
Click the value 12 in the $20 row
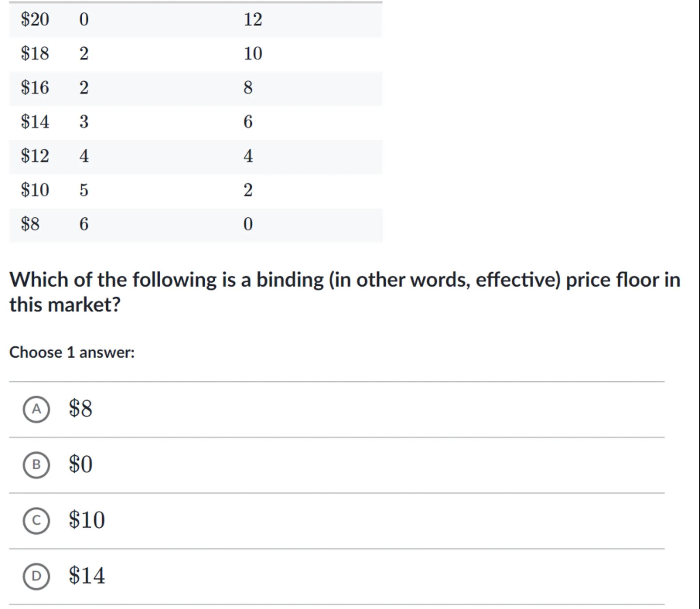[253, 19]
